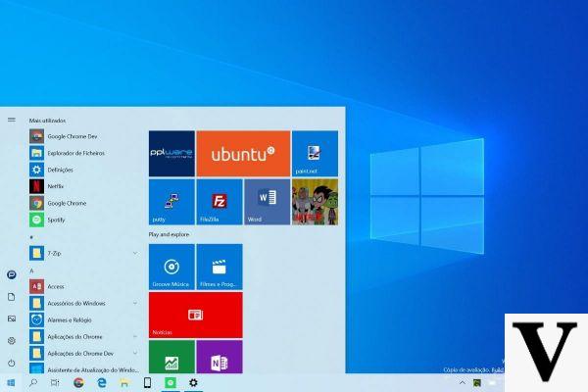Expand Aplicações do Chrome folder
Viewport: 588px width, 392px height.
tap(83, 336)
